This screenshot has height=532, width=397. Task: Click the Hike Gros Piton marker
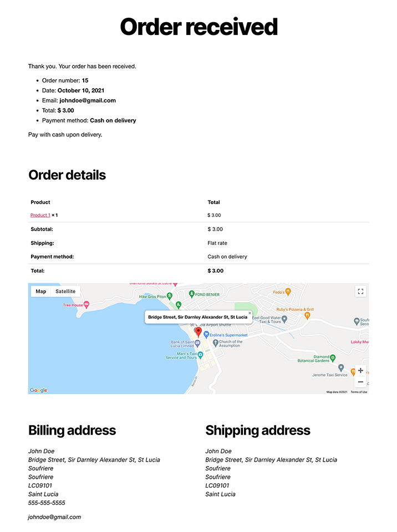point(170,296)
